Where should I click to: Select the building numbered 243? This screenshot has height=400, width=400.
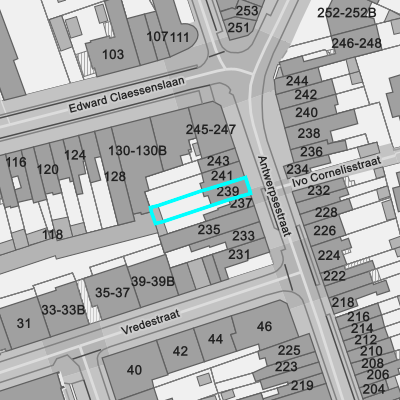[218, 161]
